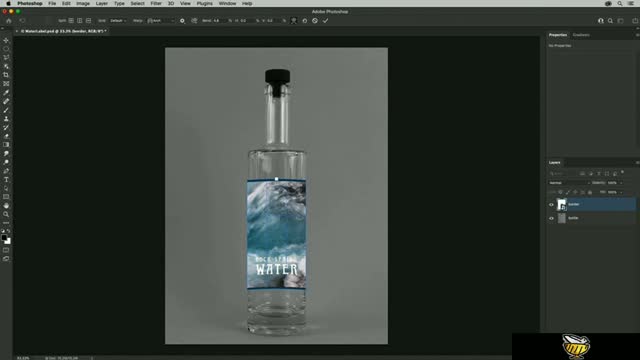Select the Path Selection tool
This screenshot has height=360, width=640.
pos(6,189)
